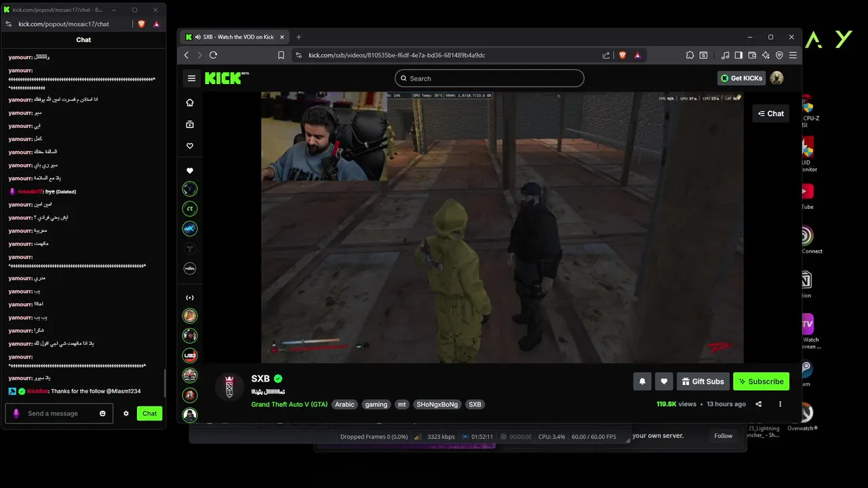Click the SXB channel name heading
Image resolution: width=868 pixels, height=488 pixels.
click(260, 379)
